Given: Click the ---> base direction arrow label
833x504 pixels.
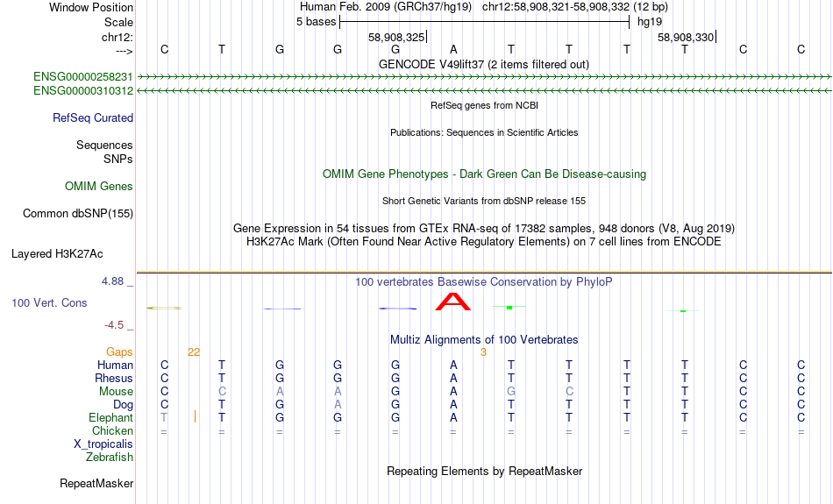Looking at the screenshot, I should coord(124,51).
